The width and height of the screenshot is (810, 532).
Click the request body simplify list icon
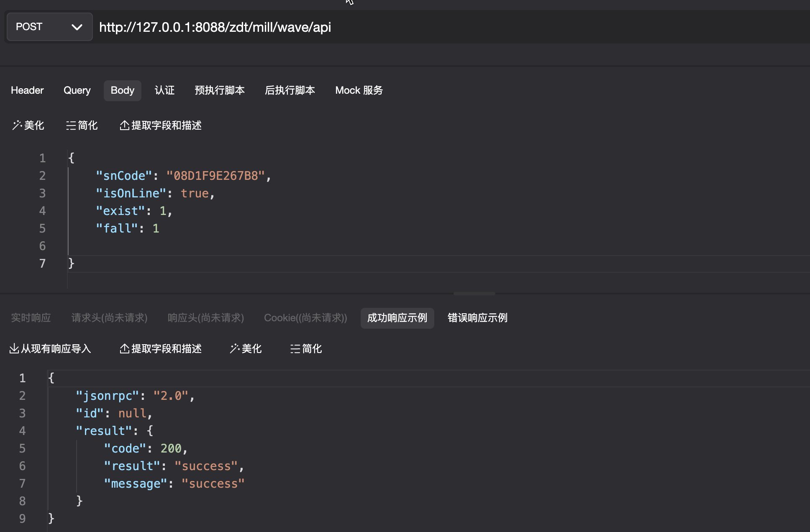[x=71, y=125]
